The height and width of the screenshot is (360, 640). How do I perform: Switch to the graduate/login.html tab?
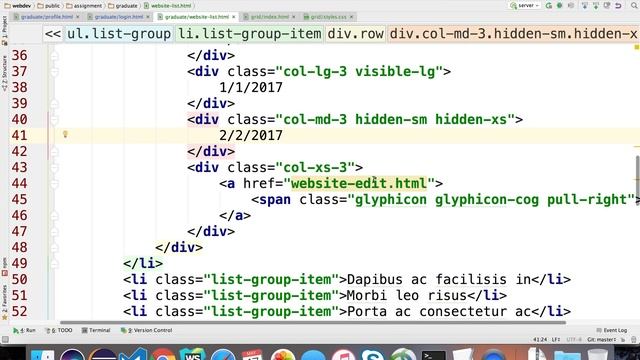coord(118,17)
